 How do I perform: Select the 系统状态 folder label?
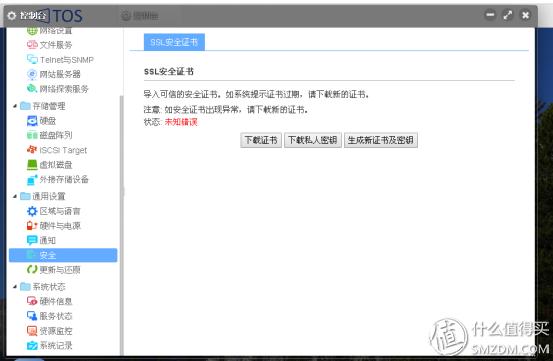click(x=49, y=287)
